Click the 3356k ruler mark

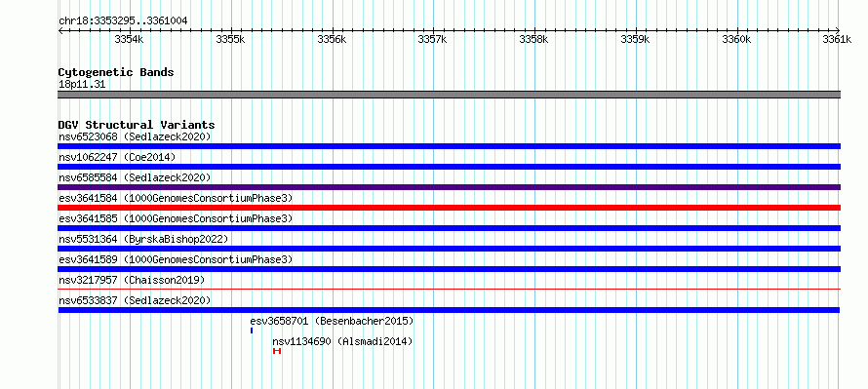point(333,39)
